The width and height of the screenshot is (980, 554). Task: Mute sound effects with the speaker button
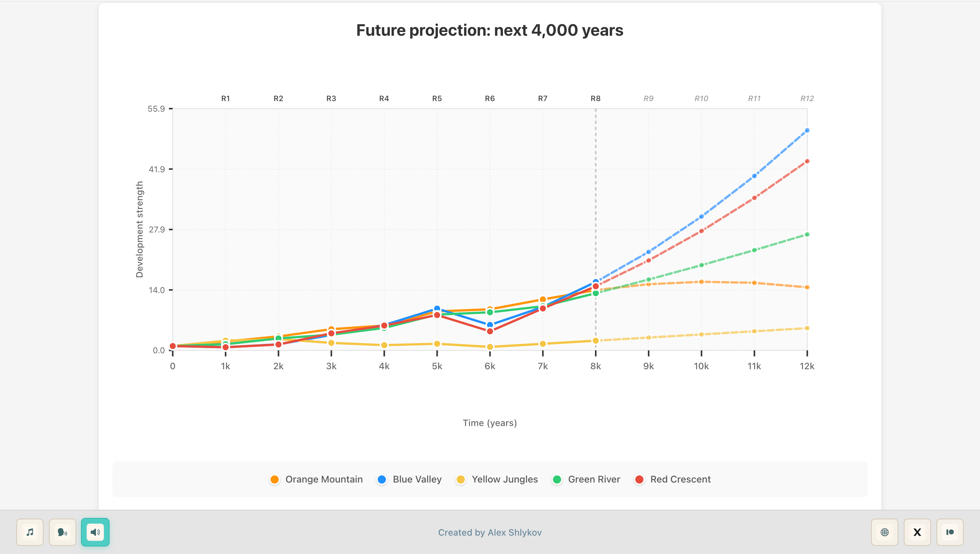(x=95, y=532)
